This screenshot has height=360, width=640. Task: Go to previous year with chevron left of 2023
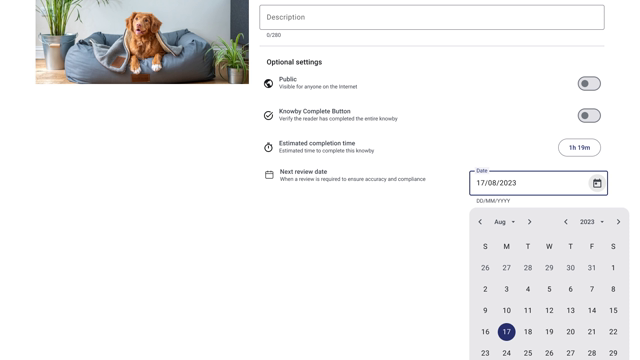566,222
